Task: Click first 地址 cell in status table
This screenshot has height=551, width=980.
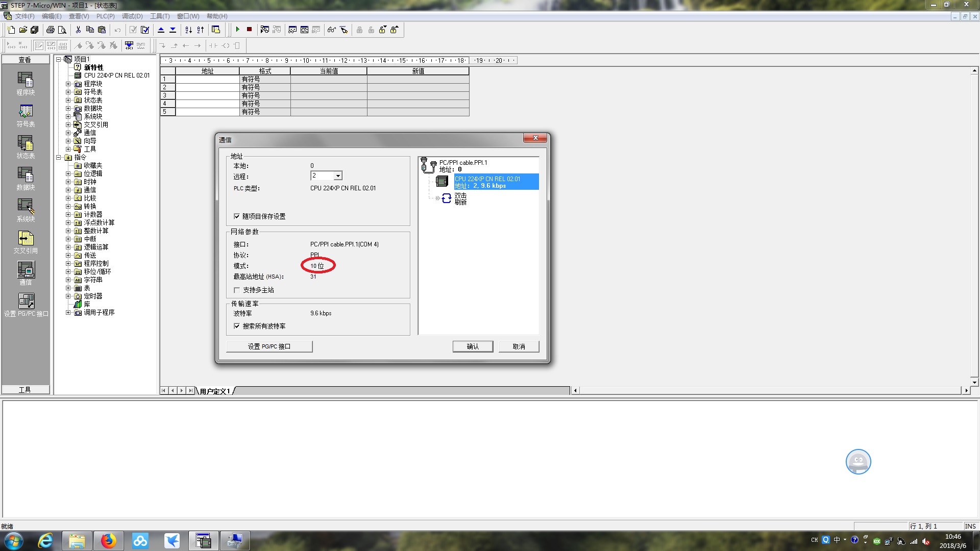Action: coord(207,80)
